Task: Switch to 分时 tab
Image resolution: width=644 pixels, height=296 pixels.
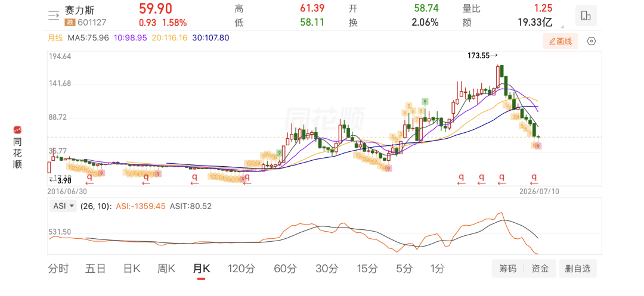Action: click(x=58, y=269)
